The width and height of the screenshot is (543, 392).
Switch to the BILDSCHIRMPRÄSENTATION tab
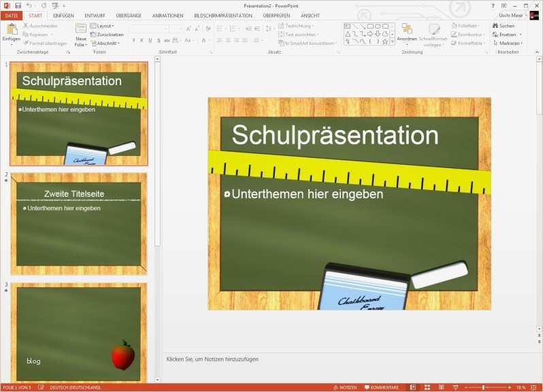(x=223, y=16)
